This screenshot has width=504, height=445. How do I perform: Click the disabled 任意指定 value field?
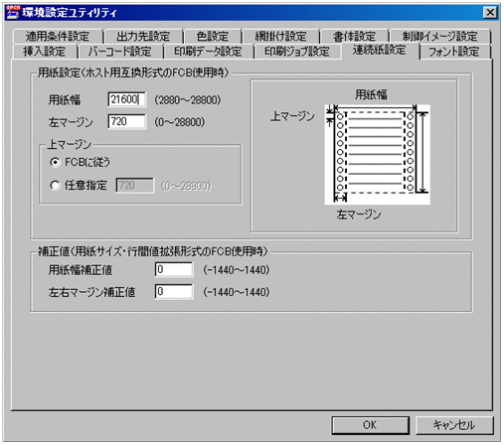point(135,185)
